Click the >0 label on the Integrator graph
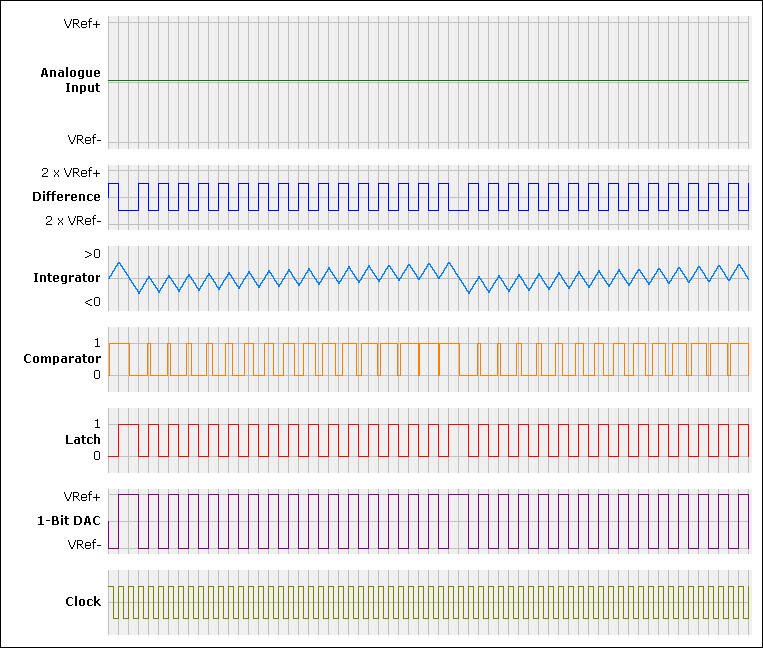This screenshot has height=648, width=763. coord(92,254)
